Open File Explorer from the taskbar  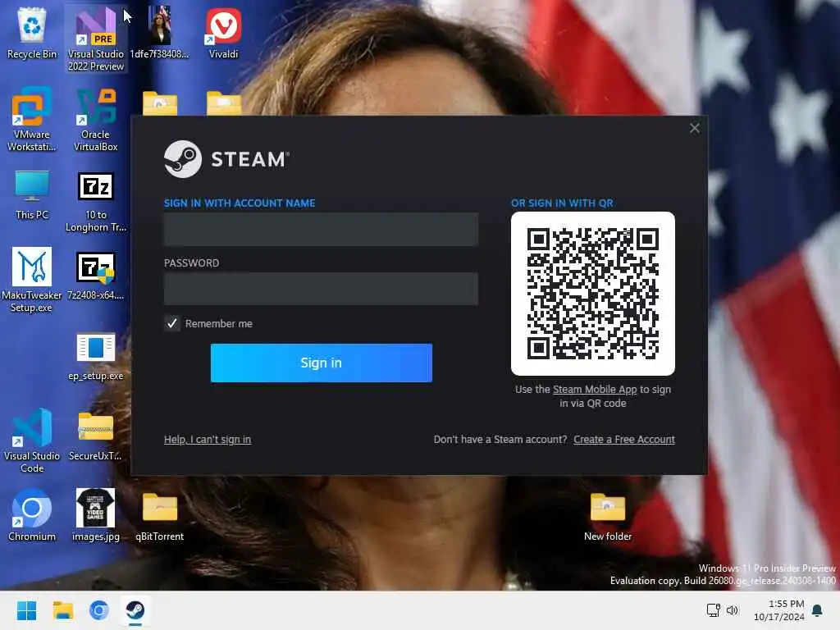(x=62, y=610)
